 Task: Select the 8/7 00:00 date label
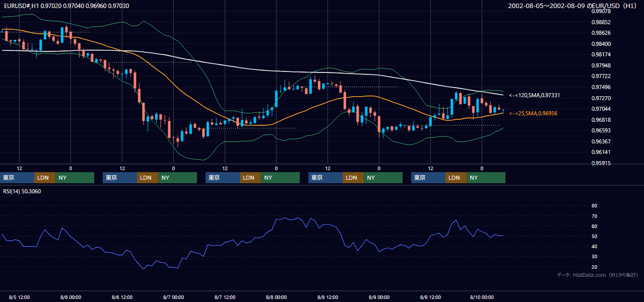173,297
